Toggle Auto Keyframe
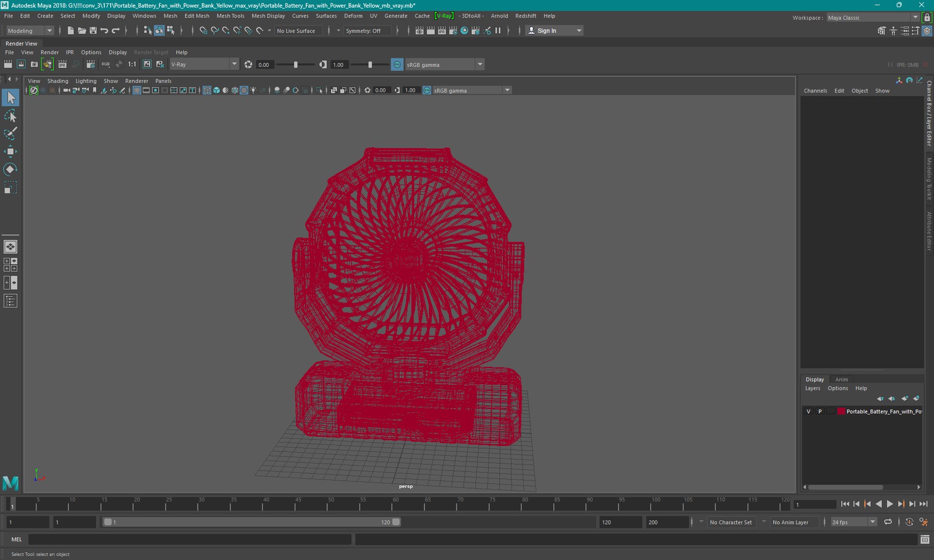934x560 pixels. 909,522
